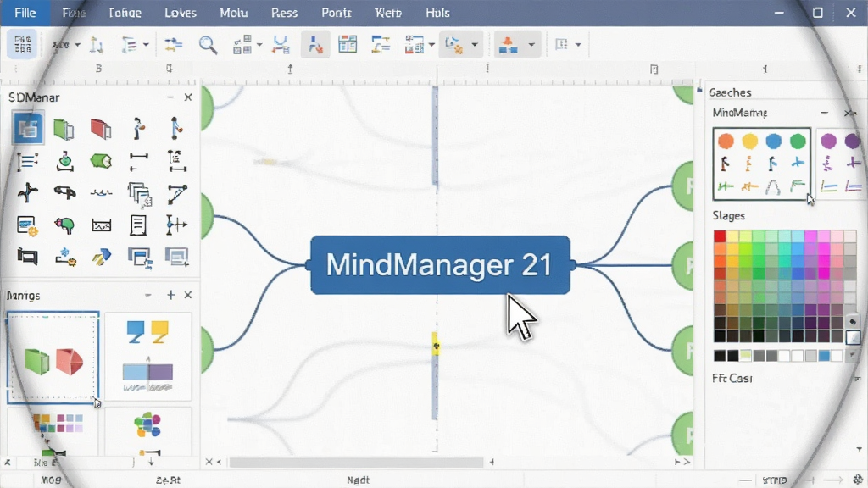
Task: Open the last toolbar dropdown arrow
Action: click(578, 45)
